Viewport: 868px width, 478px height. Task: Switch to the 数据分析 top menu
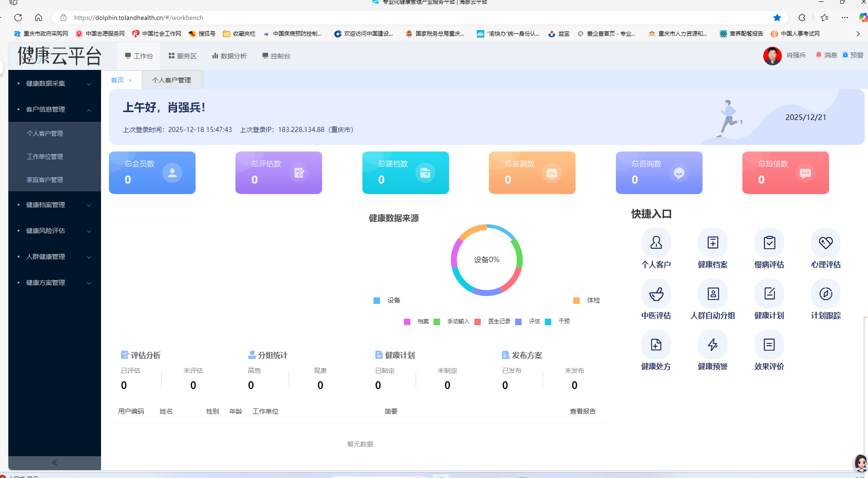coord(229,56)
